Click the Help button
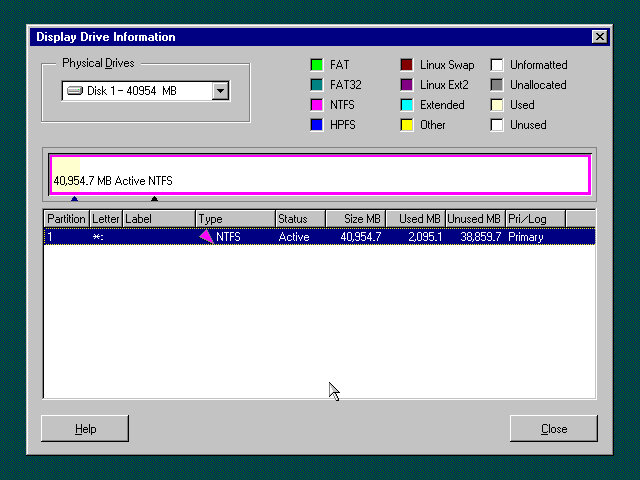Image resolution: width=640 pixels, height=480 pixels. (x=85, y=428)
